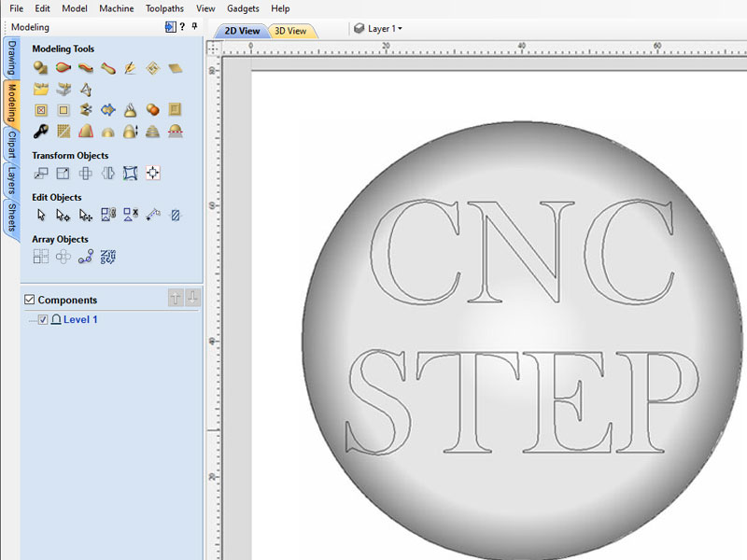Open the Distort Object tool
Viewport: 747px width, 560px height.
pos(131,174)
